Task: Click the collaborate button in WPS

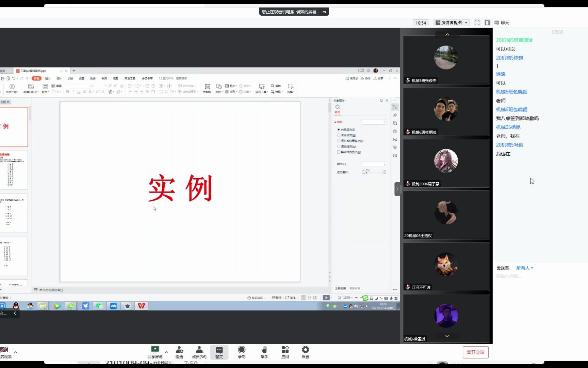Action: point(365,78)
